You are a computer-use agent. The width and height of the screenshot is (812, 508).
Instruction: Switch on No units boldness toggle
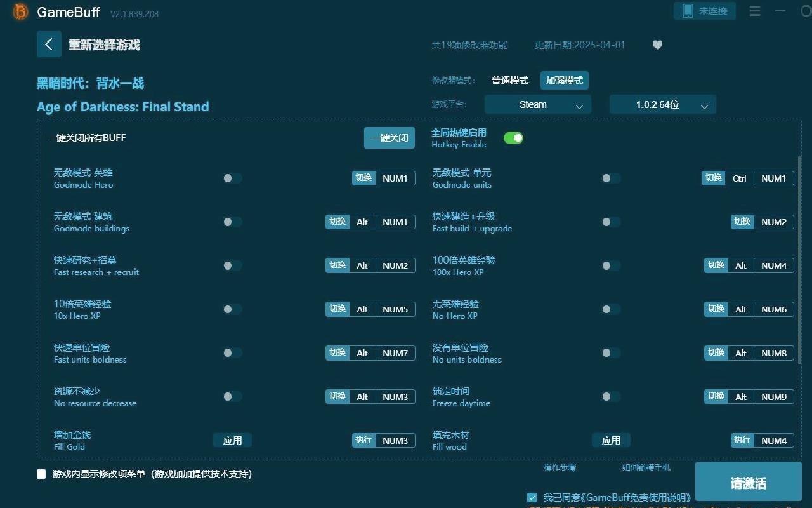[x=611, y=352]
